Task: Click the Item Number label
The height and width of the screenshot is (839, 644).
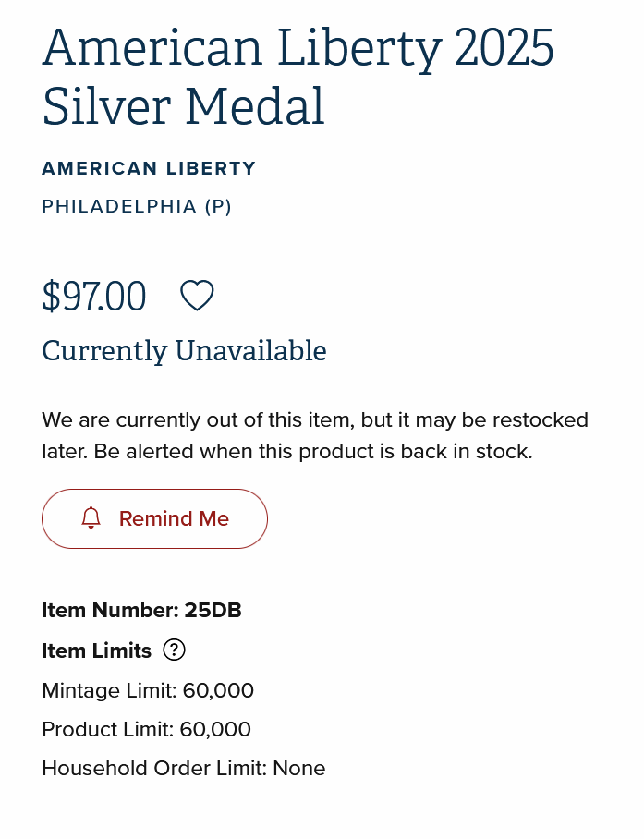Action: (110, 610)
